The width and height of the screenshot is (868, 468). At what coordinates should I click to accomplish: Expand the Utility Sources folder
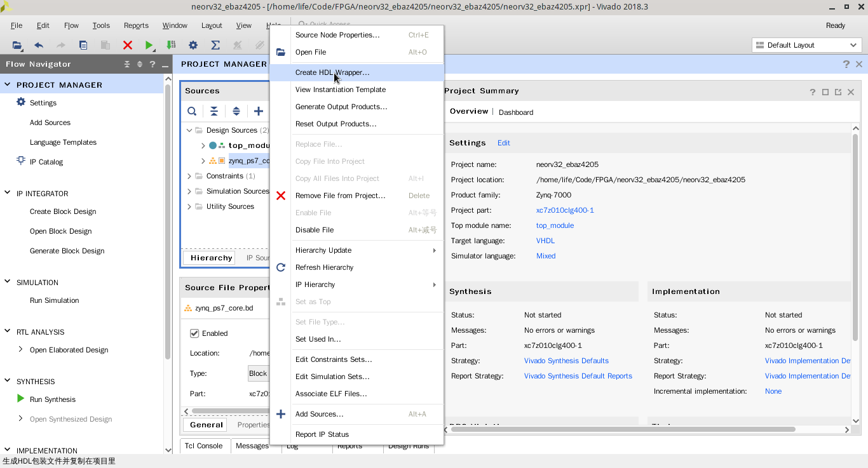tap(189, 206)
